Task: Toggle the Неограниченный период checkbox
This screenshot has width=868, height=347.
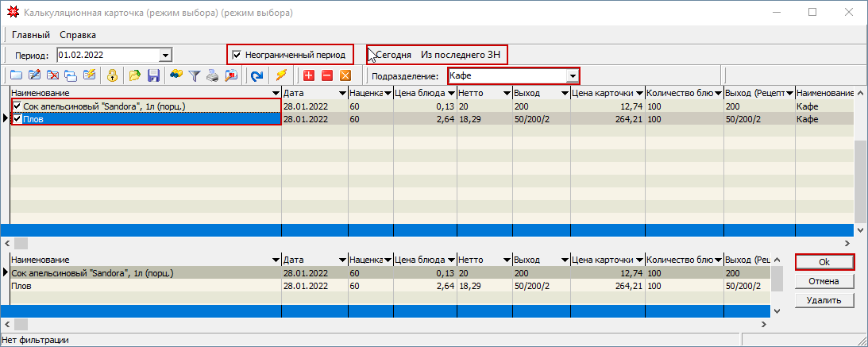Action: [237, 55]
